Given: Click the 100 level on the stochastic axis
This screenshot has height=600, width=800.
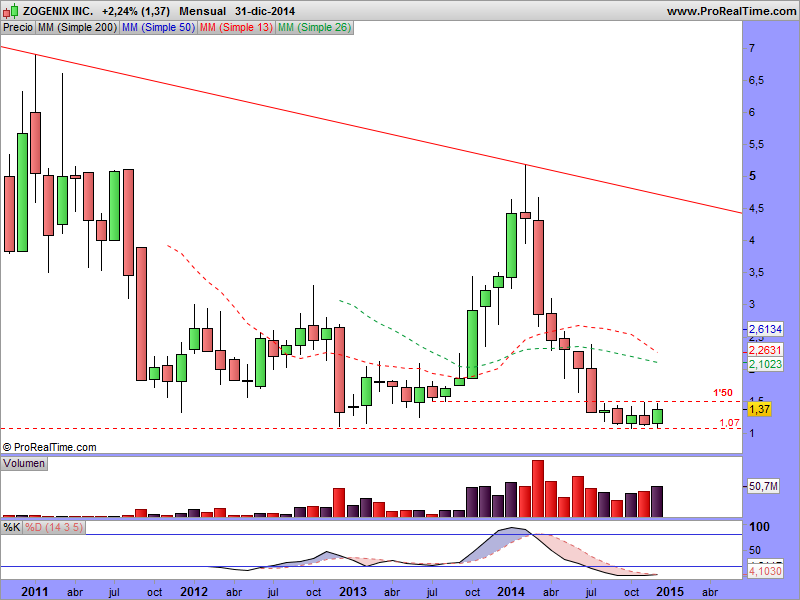Looking at the screenshot, I should (759, 527).
